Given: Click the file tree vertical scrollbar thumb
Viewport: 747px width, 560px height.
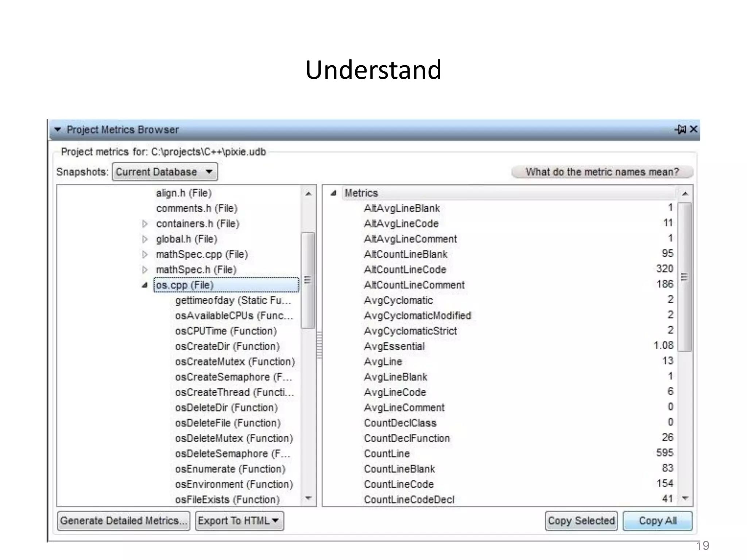Looking at the screenshot, I should [308, 280].
